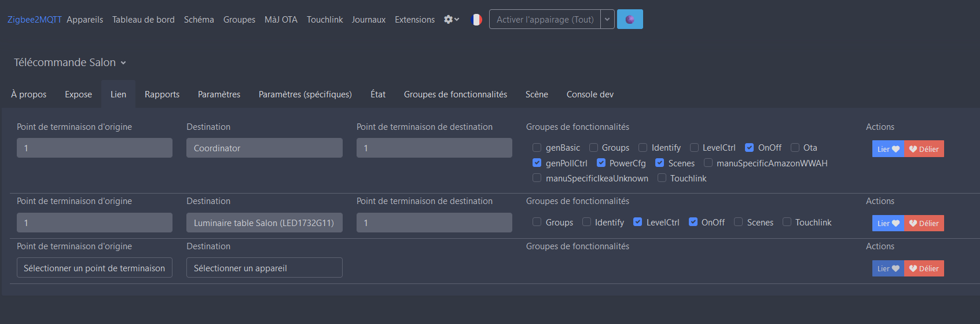
Task: Uncheck LevelCtrl for Luminaire table Salon
Action: point(637,222)
